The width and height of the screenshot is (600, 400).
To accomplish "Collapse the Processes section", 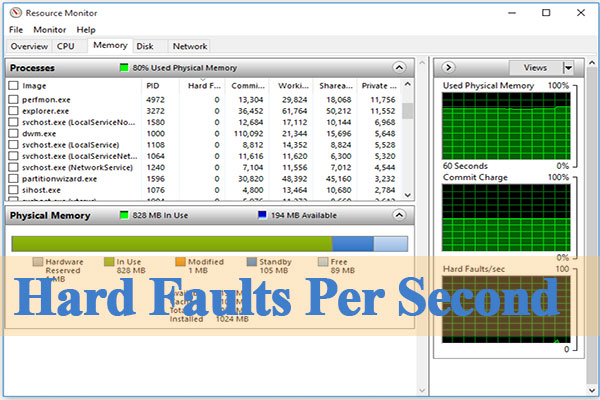I will tap(399, 68).
